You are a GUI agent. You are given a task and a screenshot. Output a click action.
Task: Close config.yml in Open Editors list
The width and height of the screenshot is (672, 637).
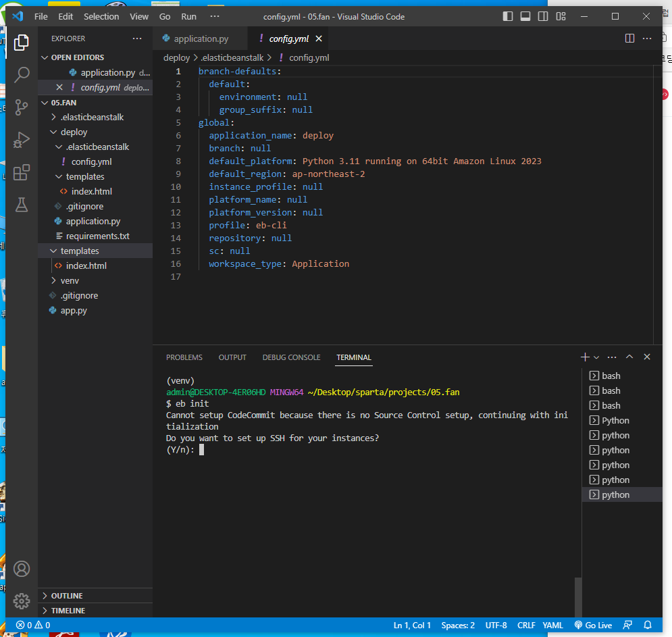point(59,87)
